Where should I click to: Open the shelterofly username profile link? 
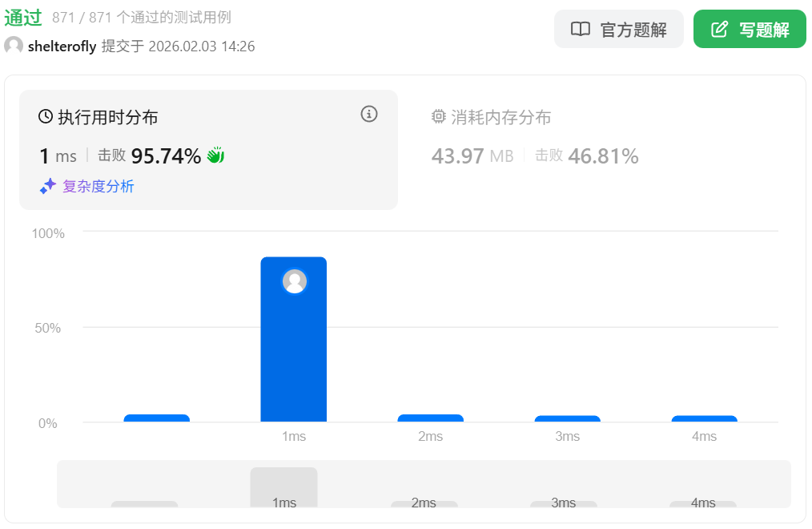point(62,46)
